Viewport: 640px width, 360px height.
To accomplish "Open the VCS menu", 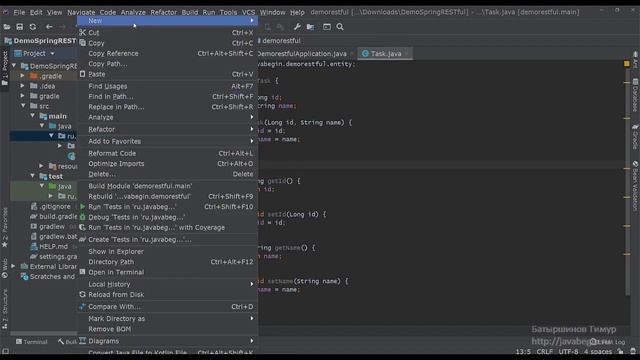I will pos(248,12).
